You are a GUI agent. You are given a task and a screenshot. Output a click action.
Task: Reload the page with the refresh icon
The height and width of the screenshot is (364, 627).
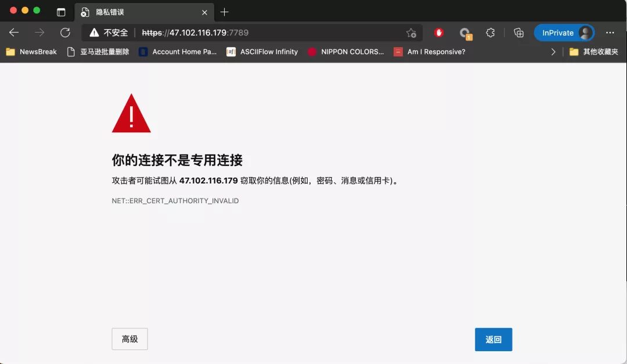pyautogui.click(x=65, y=33)
